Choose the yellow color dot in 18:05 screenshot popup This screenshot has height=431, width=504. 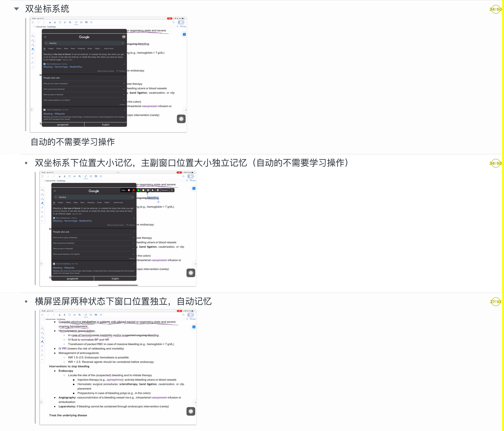tap(143, 190)
